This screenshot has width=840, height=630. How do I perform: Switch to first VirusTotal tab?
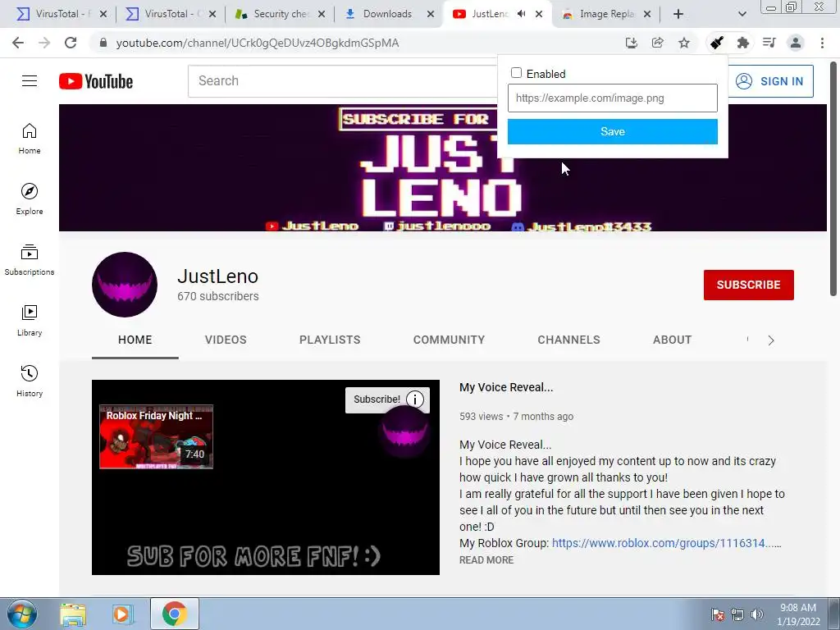[61, 14]
